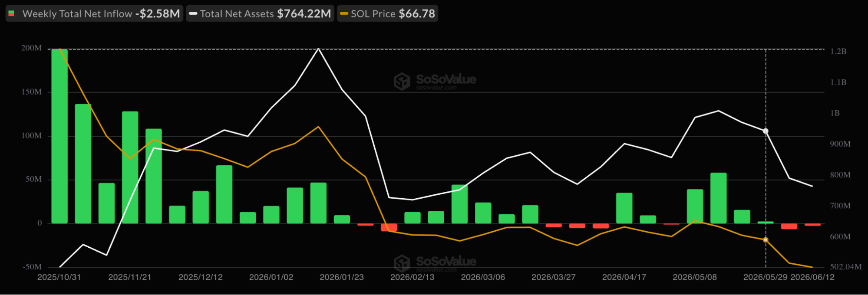Toggle the SOL Price legend
Screen dimensions: 868x295
388,13
